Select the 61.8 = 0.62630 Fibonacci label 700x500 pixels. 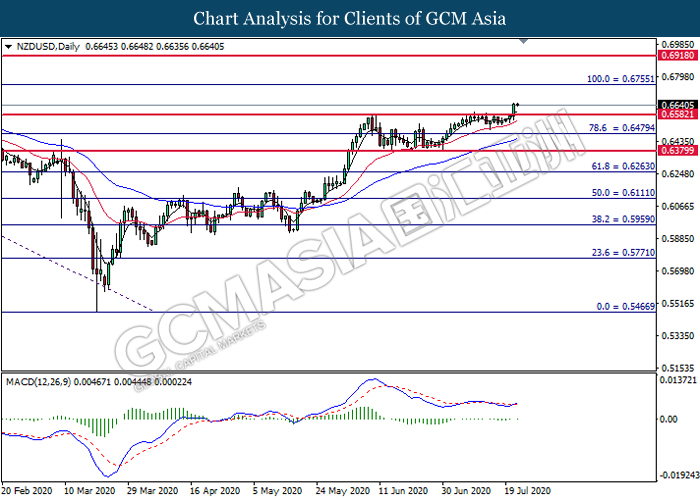(619, 167)
